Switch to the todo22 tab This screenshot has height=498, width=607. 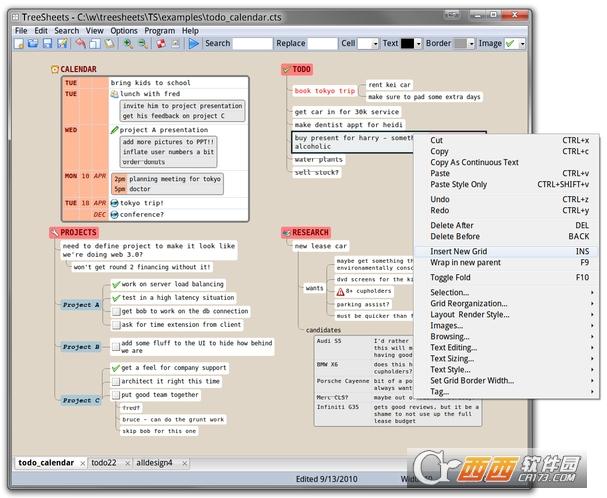tap(103, 463)
